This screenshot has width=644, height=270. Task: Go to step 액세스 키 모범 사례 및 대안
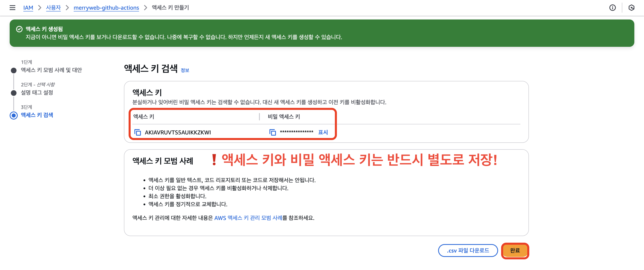[x=51, y=70]
